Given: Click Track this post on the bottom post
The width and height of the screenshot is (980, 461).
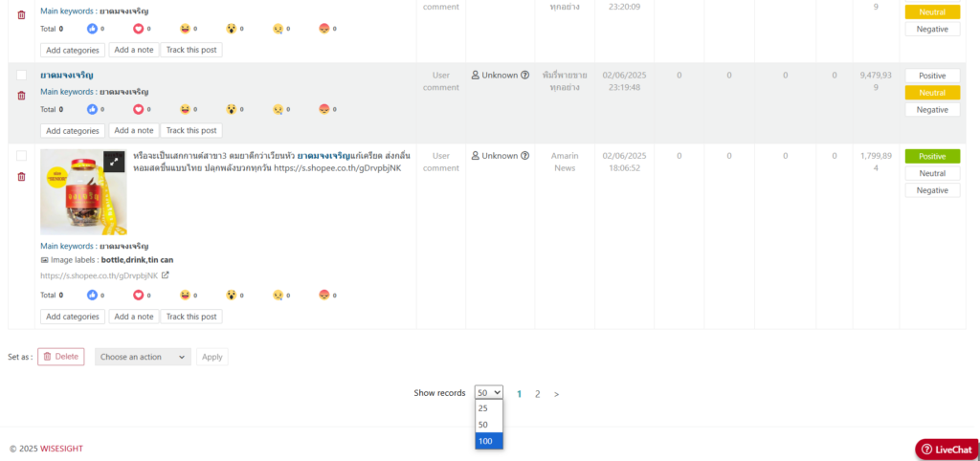Looking at the screenshot, I should point(191,317).
